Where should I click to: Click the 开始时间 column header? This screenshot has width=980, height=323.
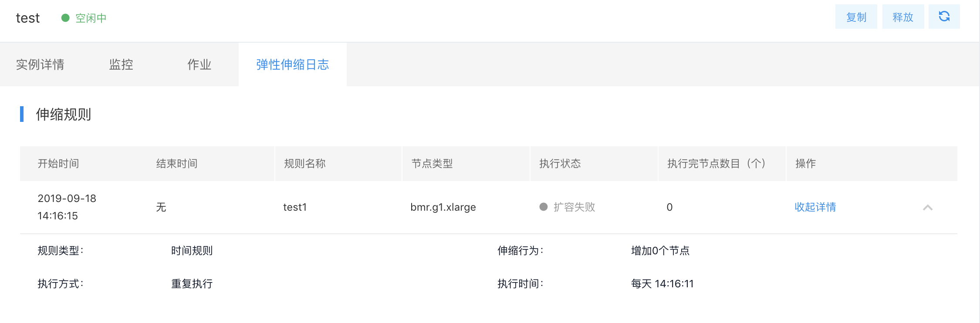click(x=58, y=164)
